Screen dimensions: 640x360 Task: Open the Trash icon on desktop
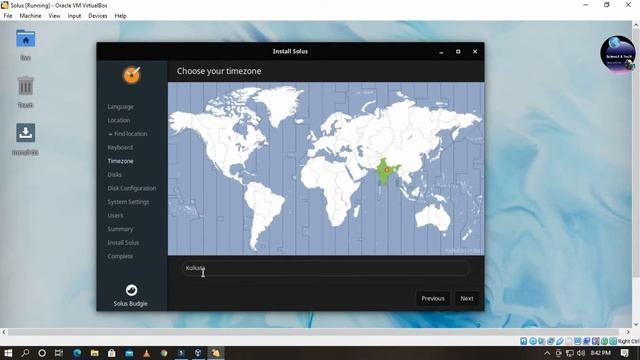click(x=25, y=86)
